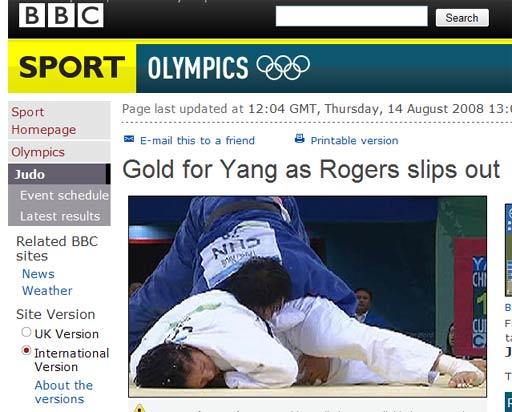Viewport: 512px width, 412px height.
Task: Open Latest results under Judo
Action: click(x=60, y=216)
